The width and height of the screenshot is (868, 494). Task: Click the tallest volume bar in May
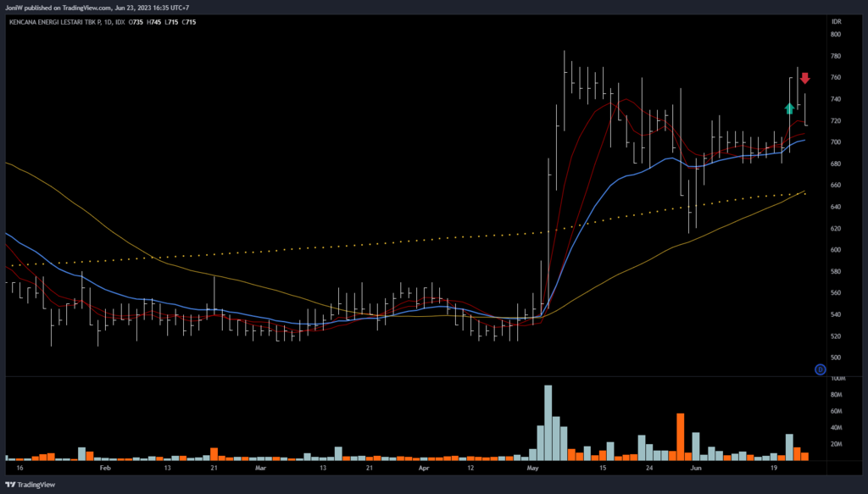[548, 422]
